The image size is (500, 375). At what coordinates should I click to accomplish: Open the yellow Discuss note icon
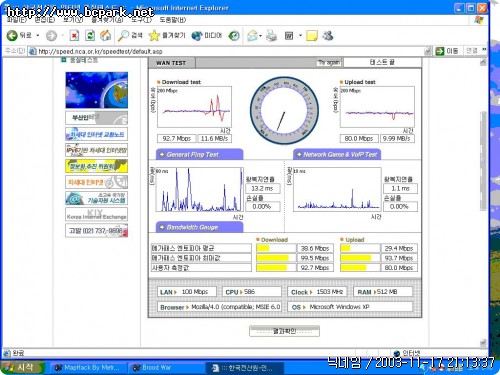(311, 35)
